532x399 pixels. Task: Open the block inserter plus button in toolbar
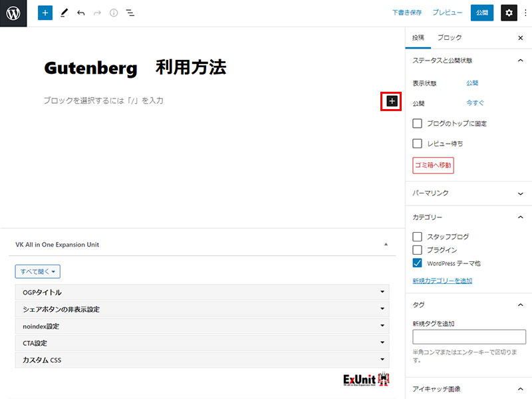coord(45,13)
